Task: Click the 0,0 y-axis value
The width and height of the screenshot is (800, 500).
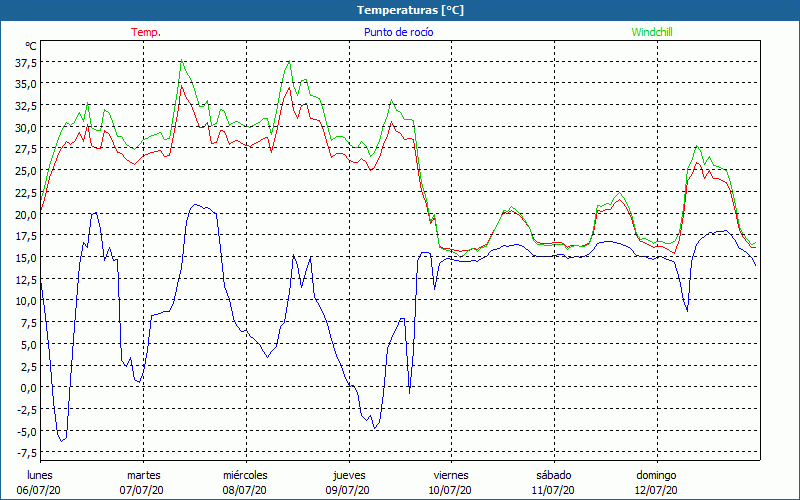Action: 28,387
